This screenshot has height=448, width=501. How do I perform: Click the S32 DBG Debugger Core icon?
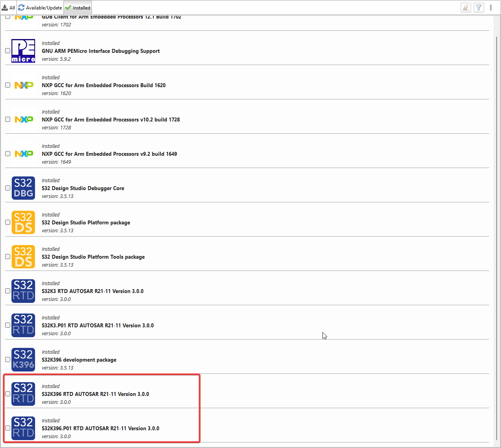pos(23,188)
